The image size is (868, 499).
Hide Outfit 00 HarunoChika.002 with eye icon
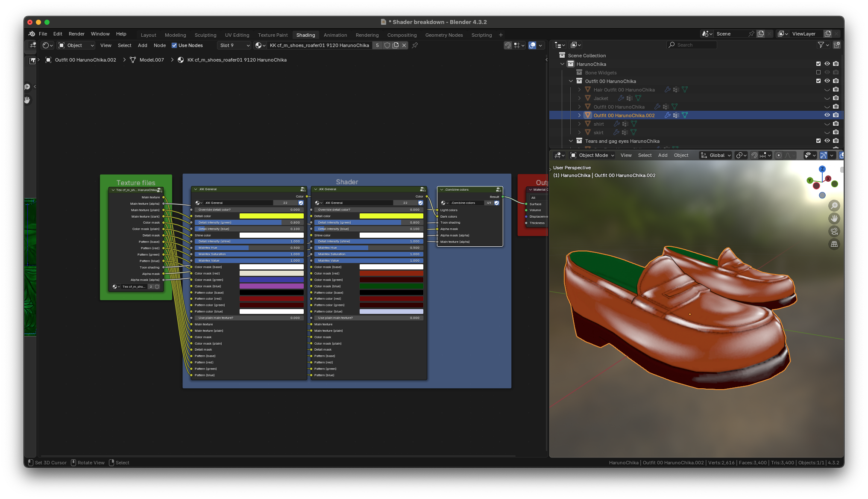(827, 115)
